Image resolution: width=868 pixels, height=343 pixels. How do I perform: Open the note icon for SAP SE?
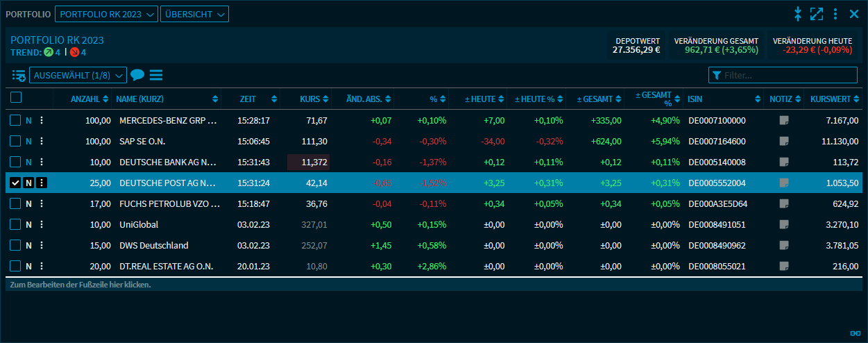click(784, 141)
